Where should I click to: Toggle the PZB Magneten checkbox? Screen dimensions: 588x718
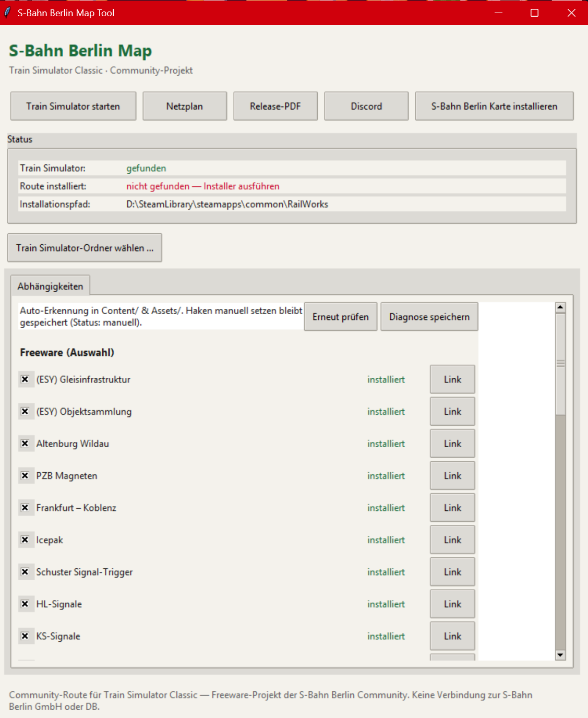(x=25, y=476)
